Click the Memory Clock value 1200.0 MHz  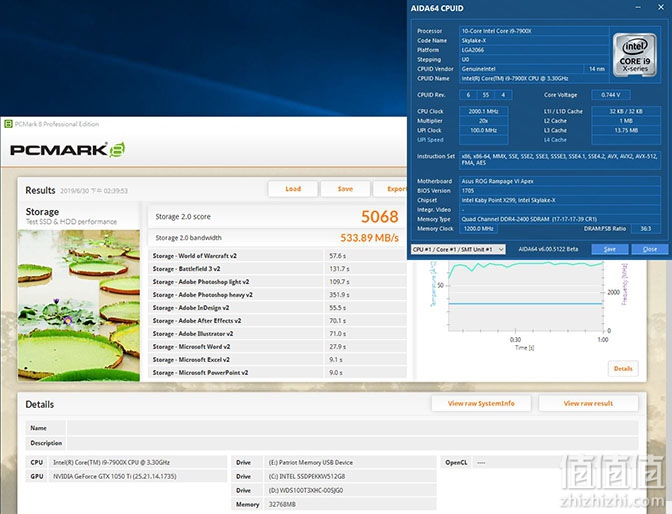478,228
